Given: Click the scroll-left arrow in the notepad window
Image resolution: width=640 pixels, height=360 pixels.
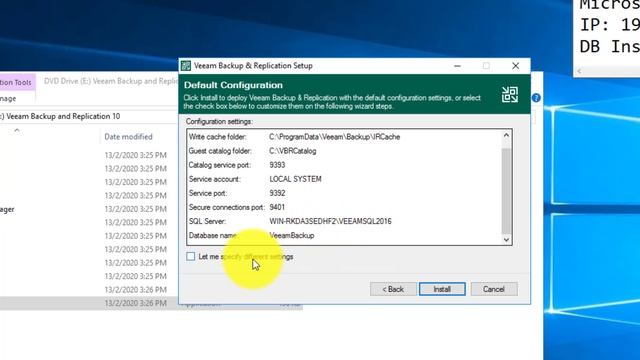Looking at the screenshot, I should (579, 71).
